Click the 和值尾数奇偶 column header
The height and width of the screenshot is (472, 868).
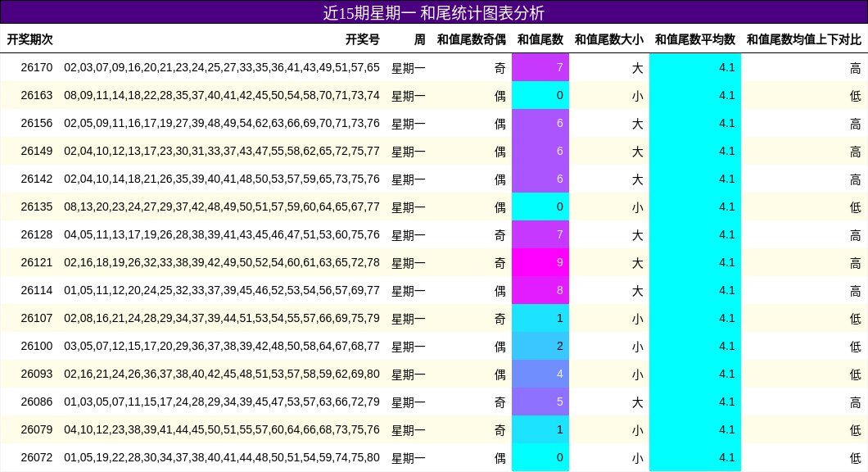click(471, 39)
